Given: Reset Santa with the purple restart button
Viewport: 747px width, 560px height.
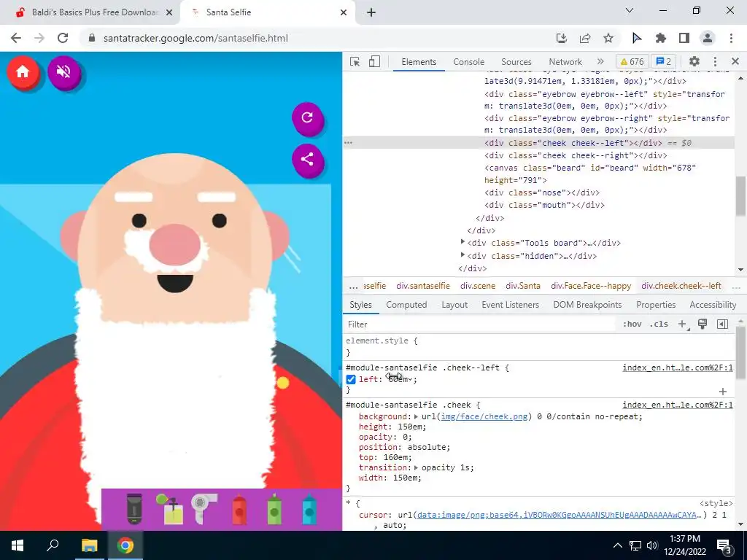Looking at the screenshot, I should 307,117.
